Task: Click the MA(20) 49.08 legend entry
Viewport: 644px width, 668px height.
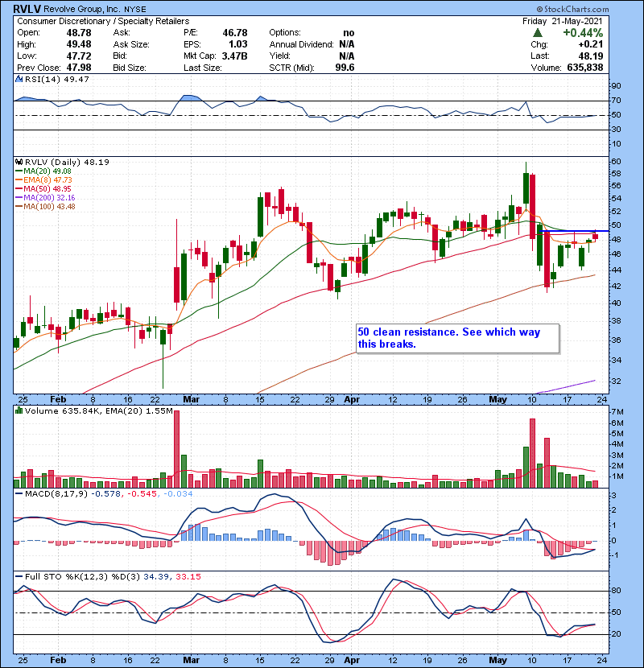Action: click(x=43, y=171)
